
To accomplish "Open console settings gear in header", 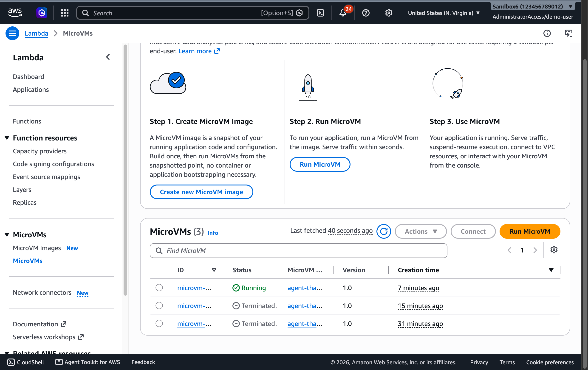I will pos(389,13).
